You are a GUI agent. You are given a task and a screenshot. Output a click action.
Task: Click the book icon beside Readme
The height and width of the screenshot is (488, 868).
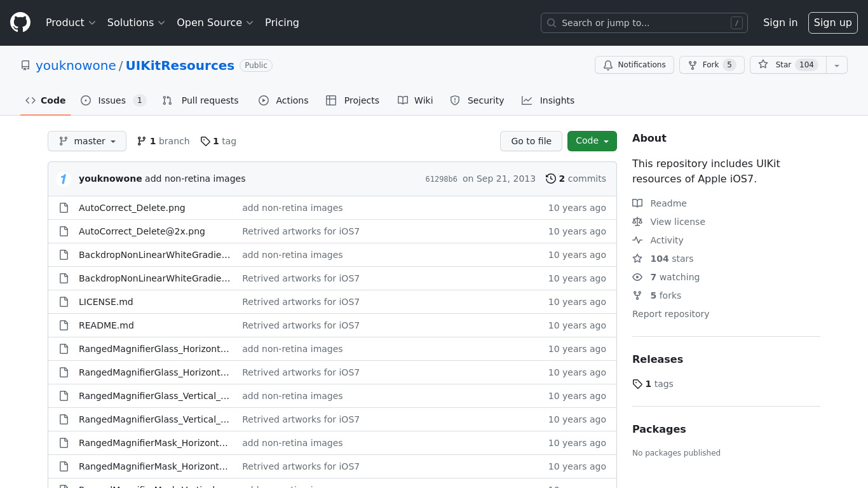pos(637,203)
